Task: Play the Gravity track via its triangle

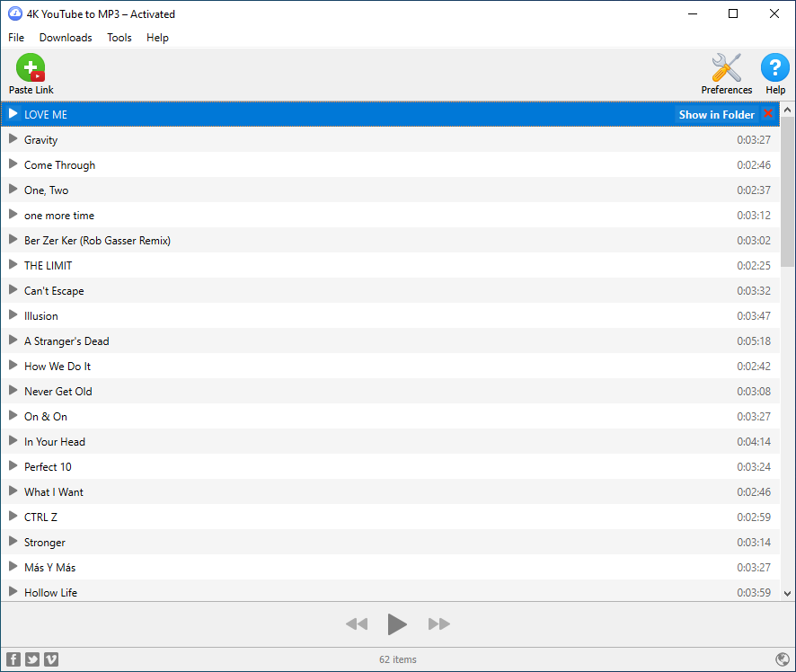Action: [x=13, y=139]
